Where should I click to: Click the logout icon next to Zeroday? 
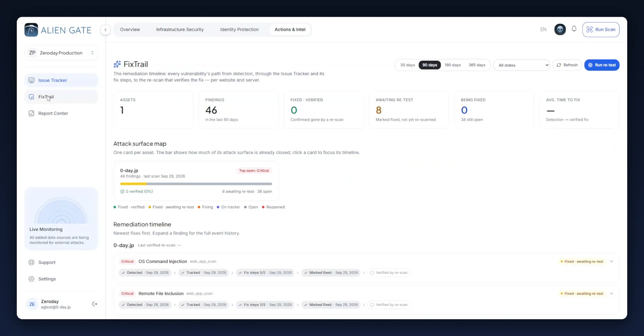coord(95,304)
